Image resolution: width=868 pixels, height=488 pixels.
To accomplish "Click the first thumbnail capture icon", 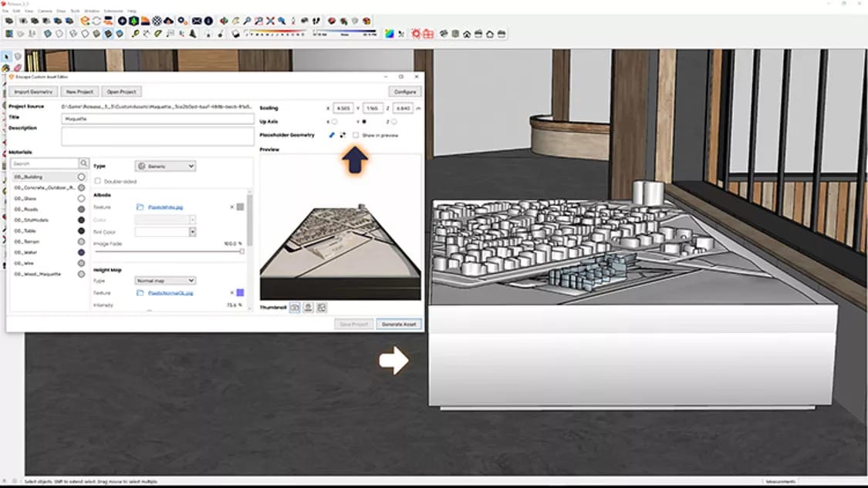I will coord(295,307).
